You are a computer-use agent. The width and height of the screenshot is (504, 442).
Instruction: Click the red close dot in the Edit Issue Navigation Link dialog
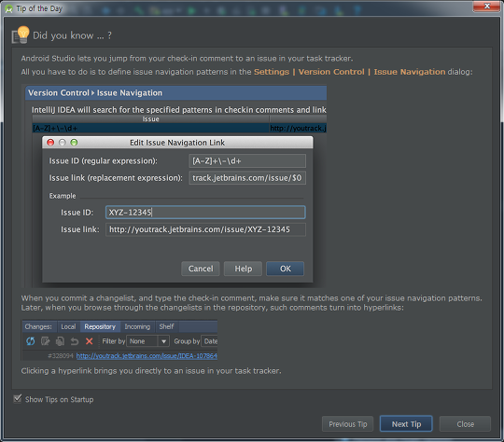pyautogui.click(x=50, y=143)
